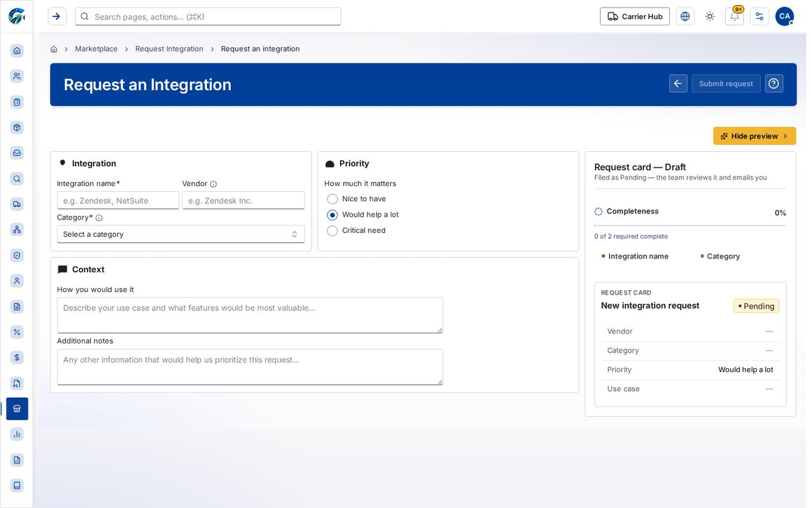Click the search pages and actions box
This screenshot has height=508, width=812.
208,17
